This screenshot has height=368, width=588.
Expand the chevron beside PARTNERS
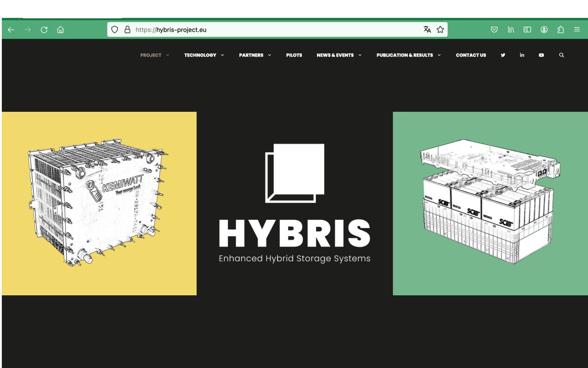[269, 55]
